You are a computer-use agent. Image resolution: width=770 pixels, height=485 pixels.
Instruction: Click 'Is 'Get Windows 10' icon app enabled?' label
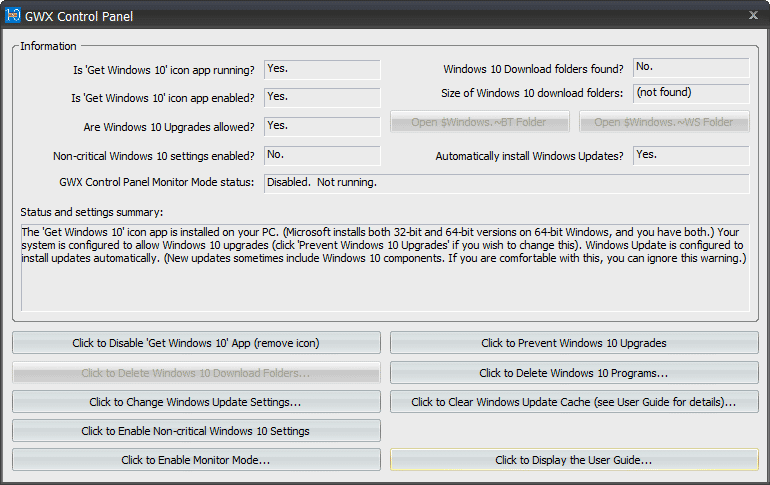(163, 98)
